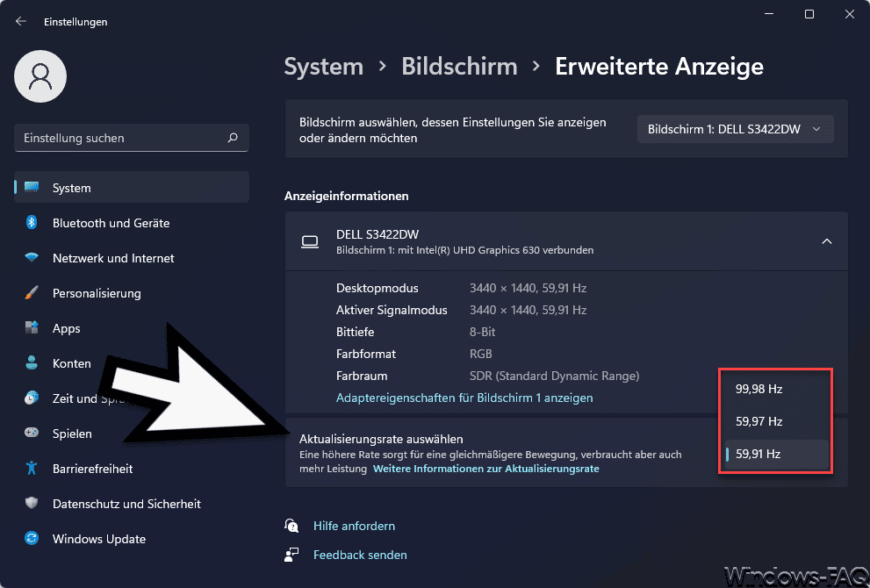Click the Spielen gamepad icon

pyautogui.click(x=32, y=433)
